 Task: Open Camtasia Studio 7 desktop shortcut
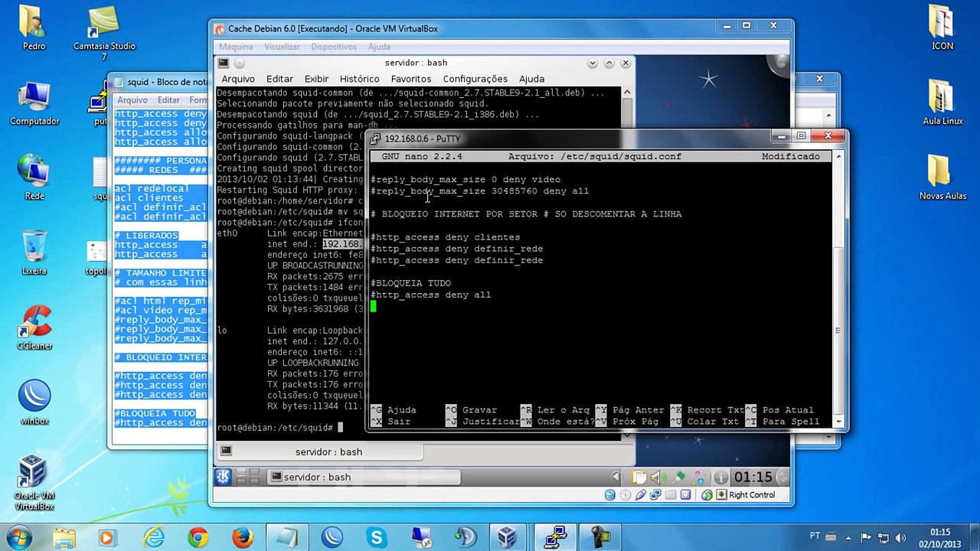(104, 34)
